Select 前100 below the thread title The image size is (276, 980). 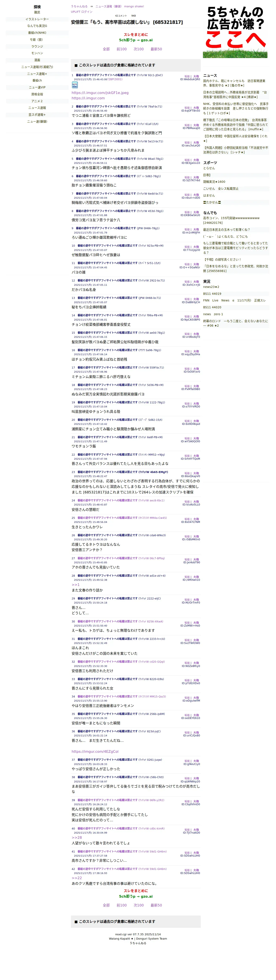click(122, 49)
